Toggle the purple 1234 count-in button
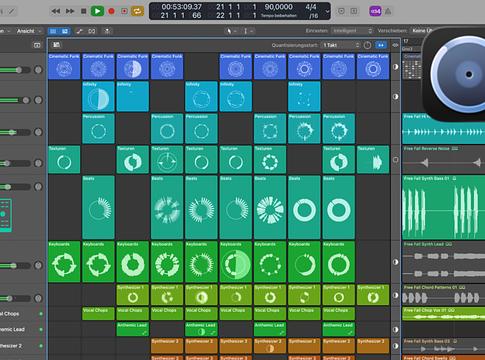Viewport: 485px width, 360px height. click(x=375, y=11)
